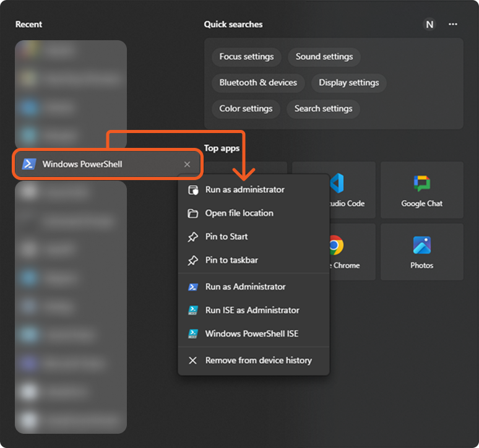Screen dimensions: 479x448
Task: Open the three-dot more options menu
Action: pos(453,24)
